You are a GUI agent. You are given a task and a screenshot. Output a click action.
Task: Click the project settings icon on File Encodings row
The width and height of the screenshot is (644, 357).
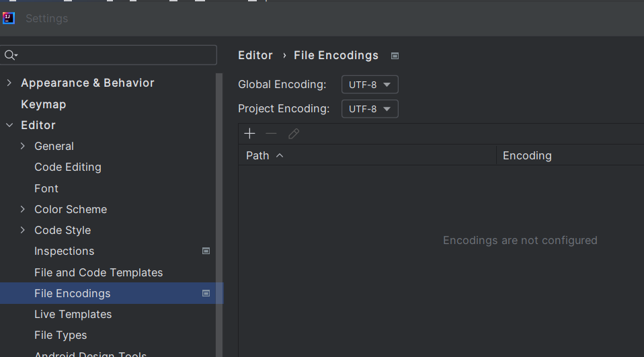(206, 293)
